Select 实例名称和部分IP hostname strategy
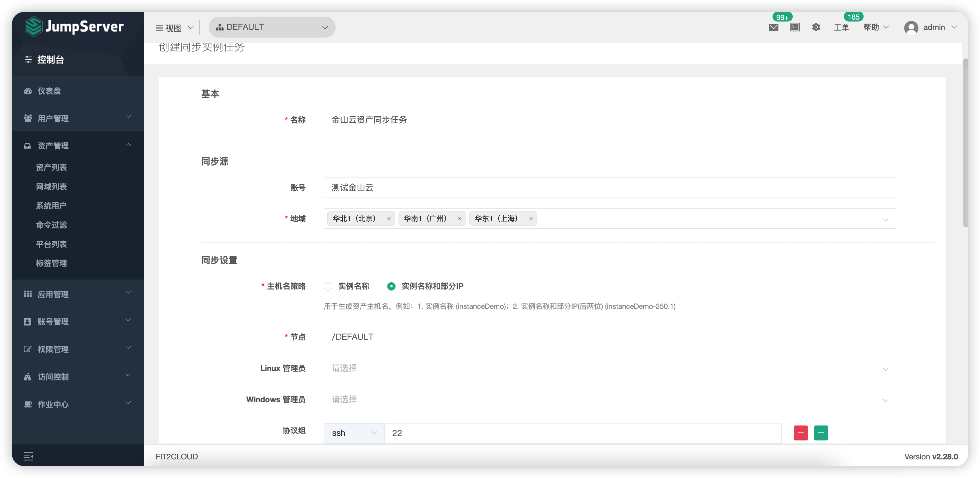Image resolution: width=980 pixels, height=478 pixels. click(x=391, y=286)
